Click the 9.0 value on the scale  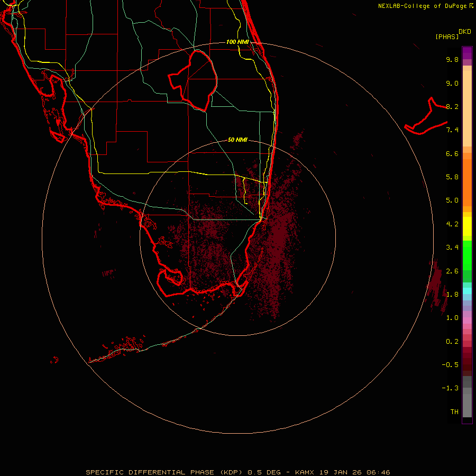tap(452, 83)
